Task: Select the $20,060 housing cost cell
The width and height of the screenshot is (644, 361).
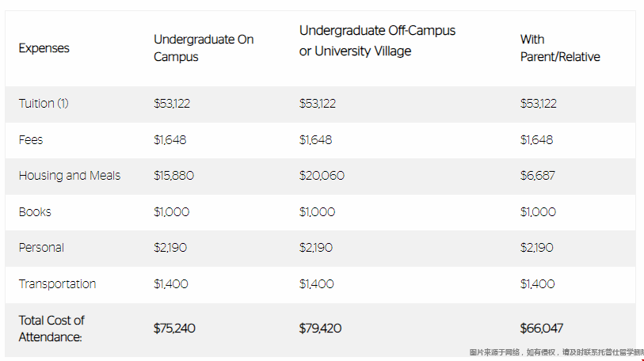Action: [322, 176]
